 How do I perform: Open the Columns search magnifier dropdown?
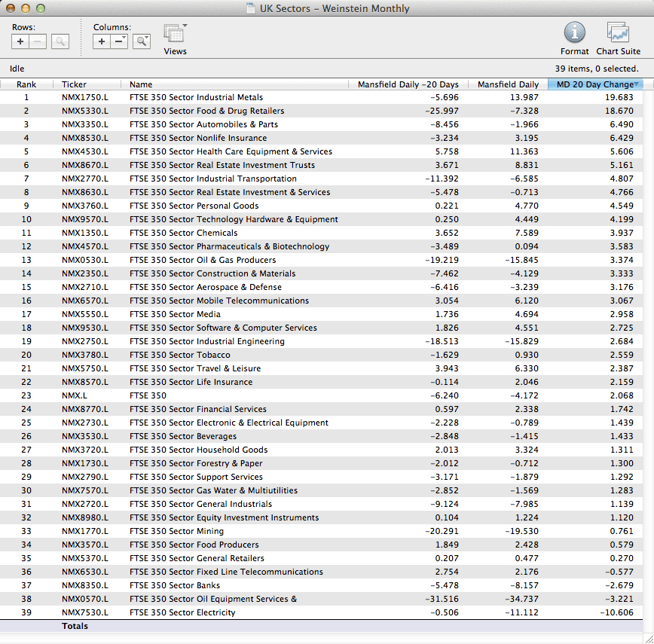(142, 41)
